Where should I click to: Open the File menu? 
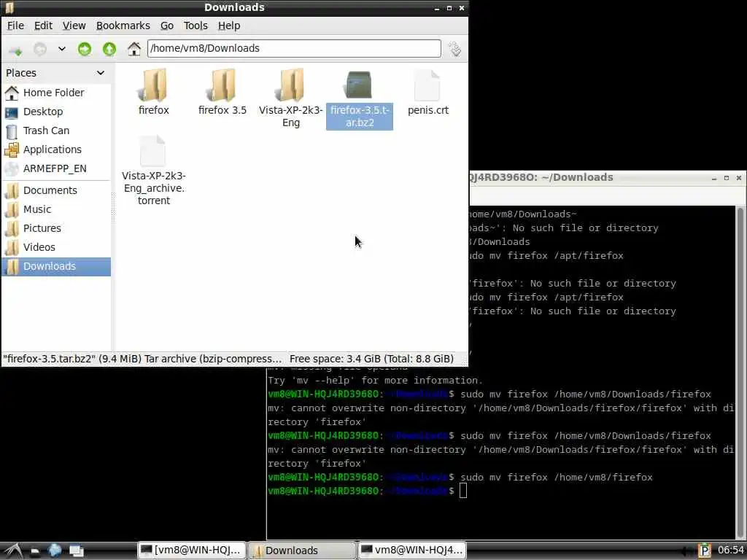coord(15,26)
